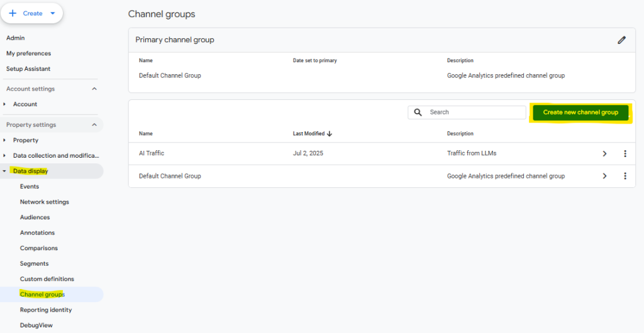Open Comparisons page
This screenshot has height=333, width=644.
[38, 248]
